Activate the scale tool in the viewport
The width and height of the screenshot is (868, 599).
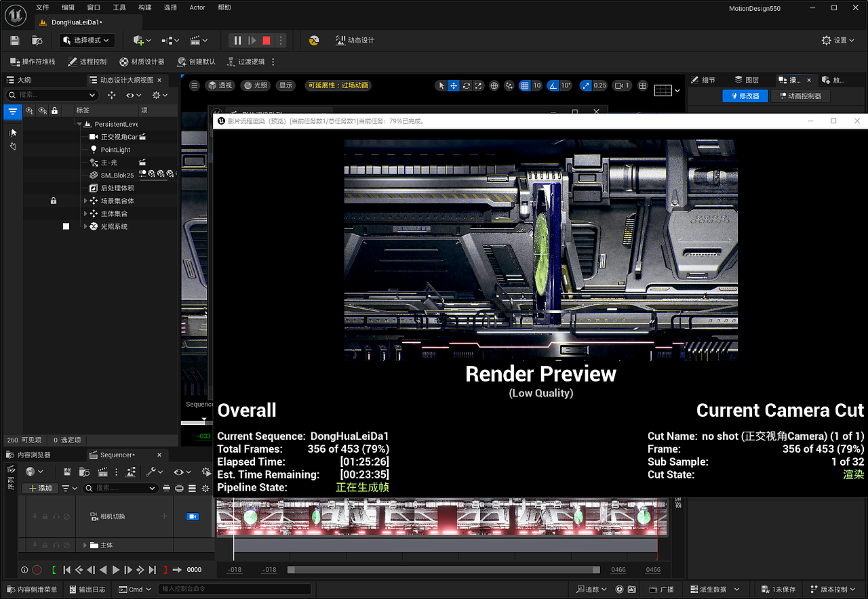[x=479, y=86]
